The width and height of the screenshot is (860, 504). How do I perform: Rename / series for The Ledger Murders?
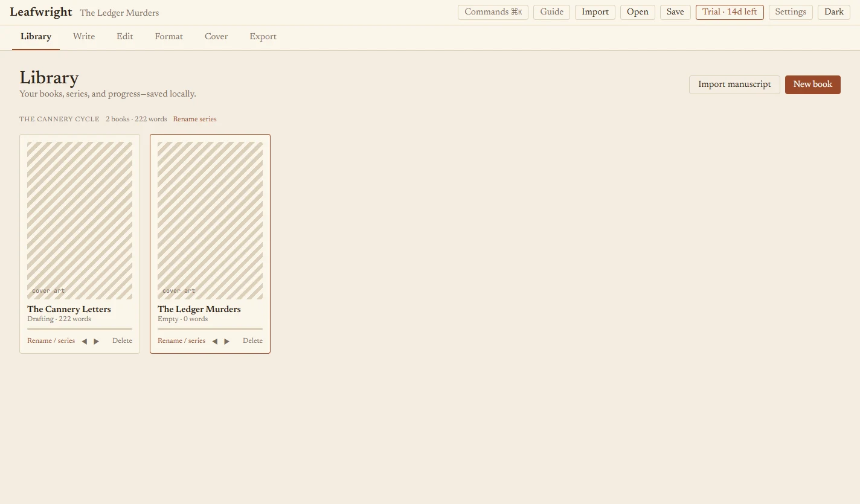(x=181, y=341)
